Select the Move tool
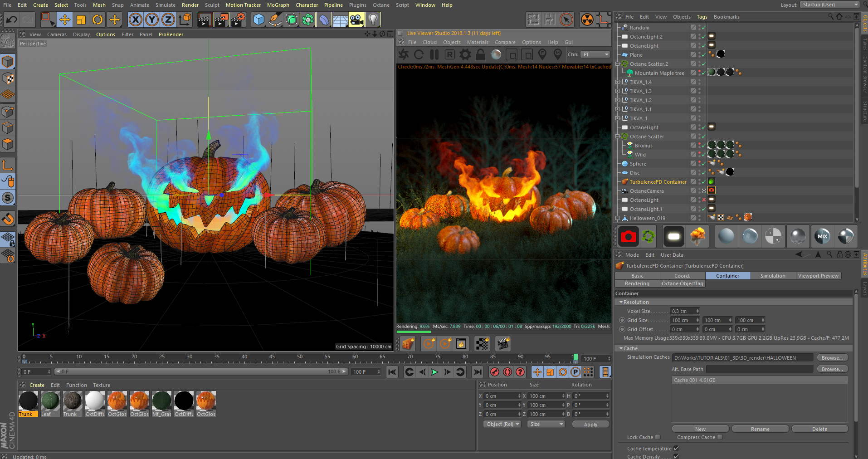Screen dimensions: 868x459 pos(65,20)
